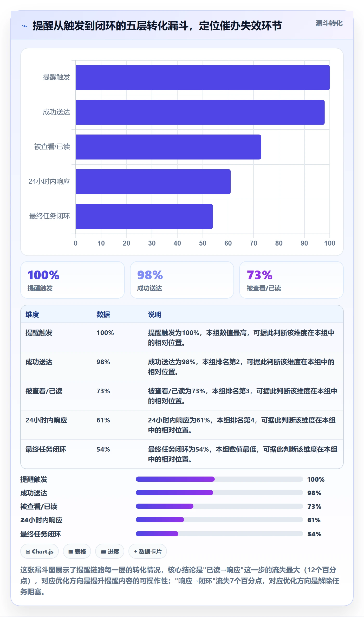Click the 数据 column header
Image resolution: width=364 pixels, height=617 pixels.
coord(103,314)
